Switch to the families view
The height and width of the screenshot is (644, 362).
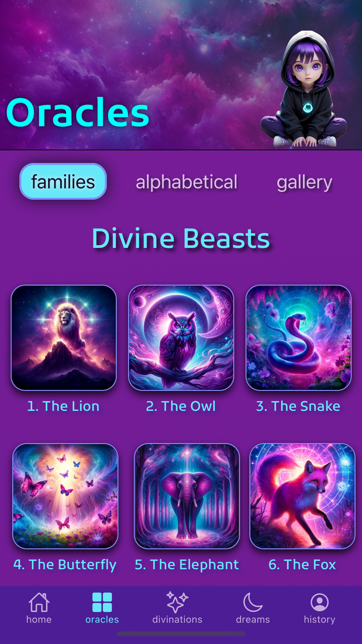[63, 181]
